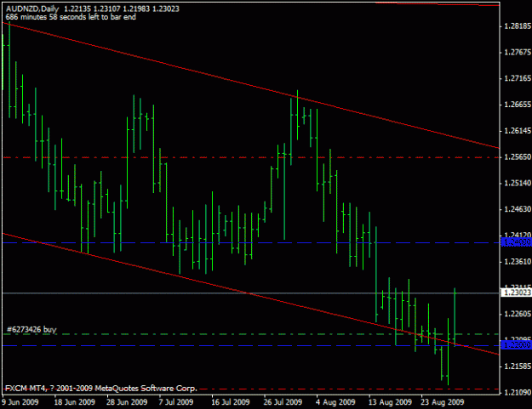Click the '9 Jun 2009' date label
Image resolution: width=532 pixels, height=409 pixels.
click(20, 402)
